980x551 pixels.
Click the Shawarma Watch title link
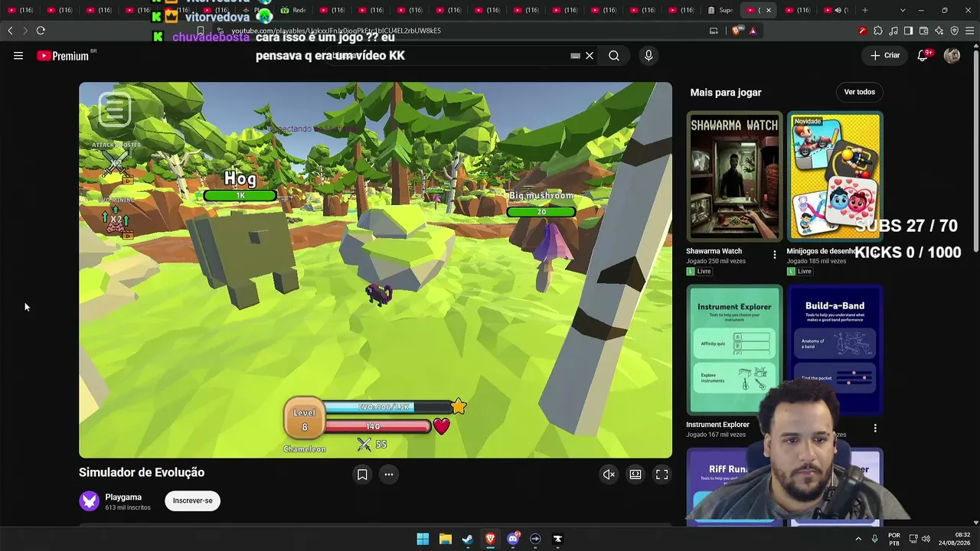pyautogui.click(x=714, y=251)
